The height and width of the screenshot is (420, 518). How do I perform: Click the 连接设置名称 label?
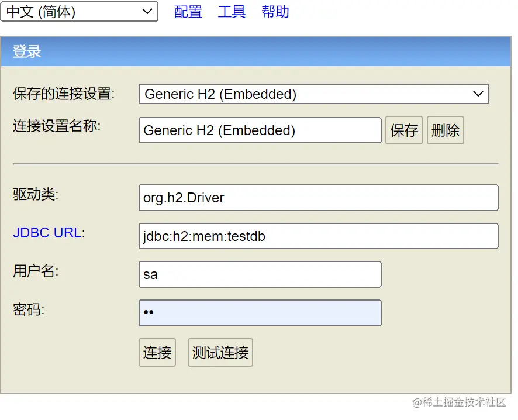pyautogui.click(x=57, y=126)
